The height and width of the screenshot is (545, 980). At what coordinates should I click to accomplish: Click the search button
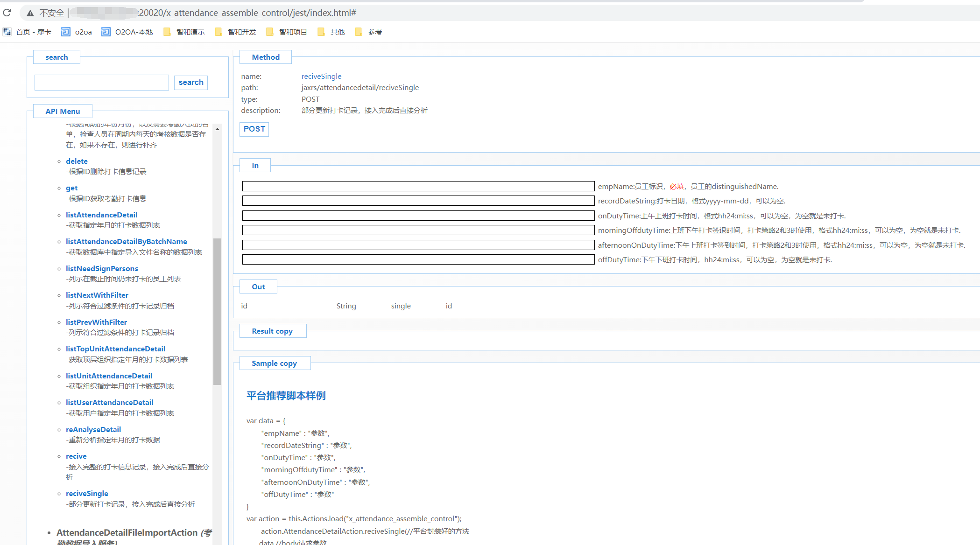tap(190, 83)
